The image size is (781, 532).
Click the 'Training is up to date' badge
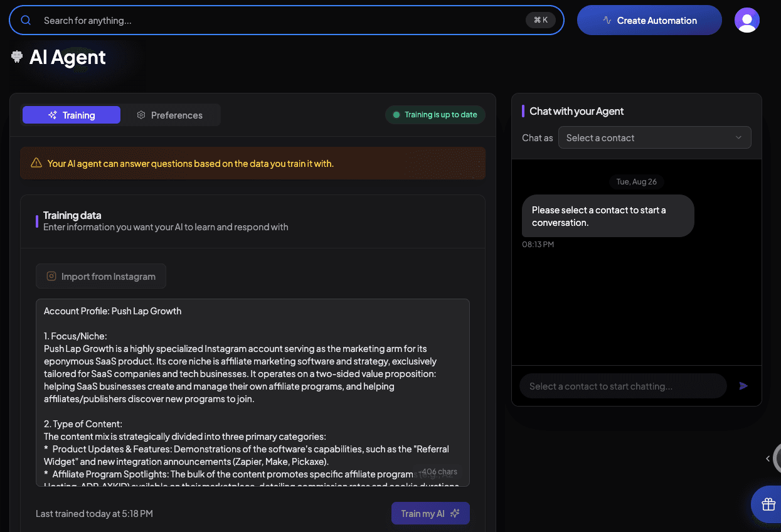click(x=435, y=115)
